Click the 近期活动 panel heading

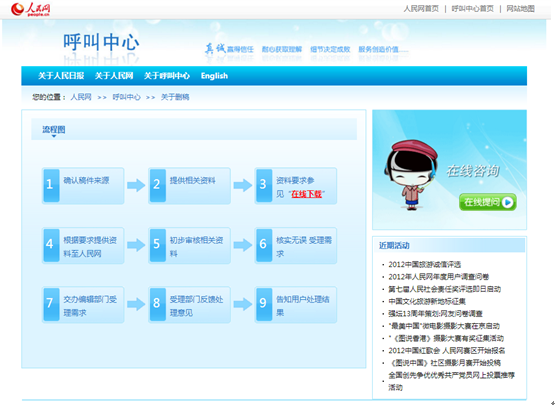(x=394, y=245)
